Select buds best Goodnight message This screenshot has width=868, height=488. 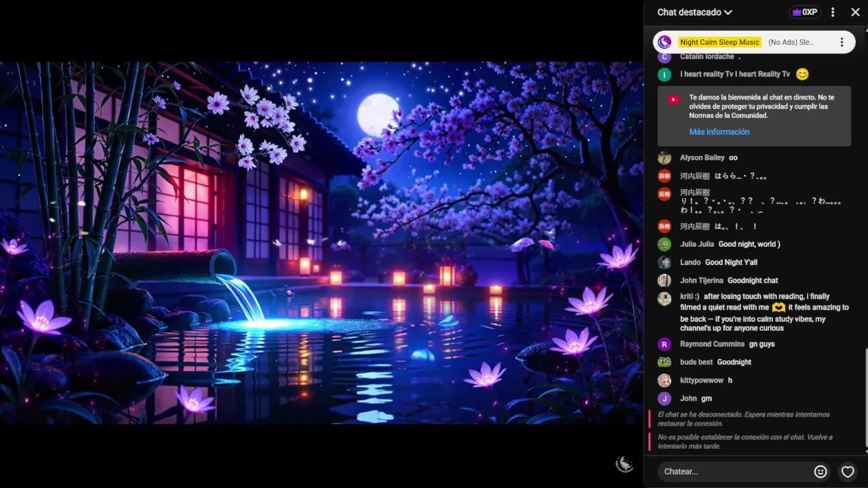(734, 362)
